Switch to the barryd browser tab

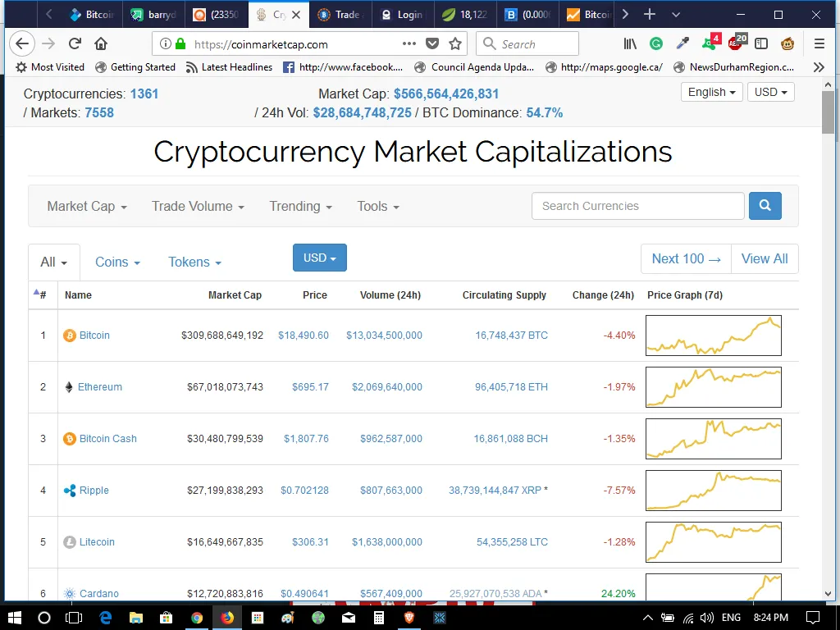coord(155,15)
